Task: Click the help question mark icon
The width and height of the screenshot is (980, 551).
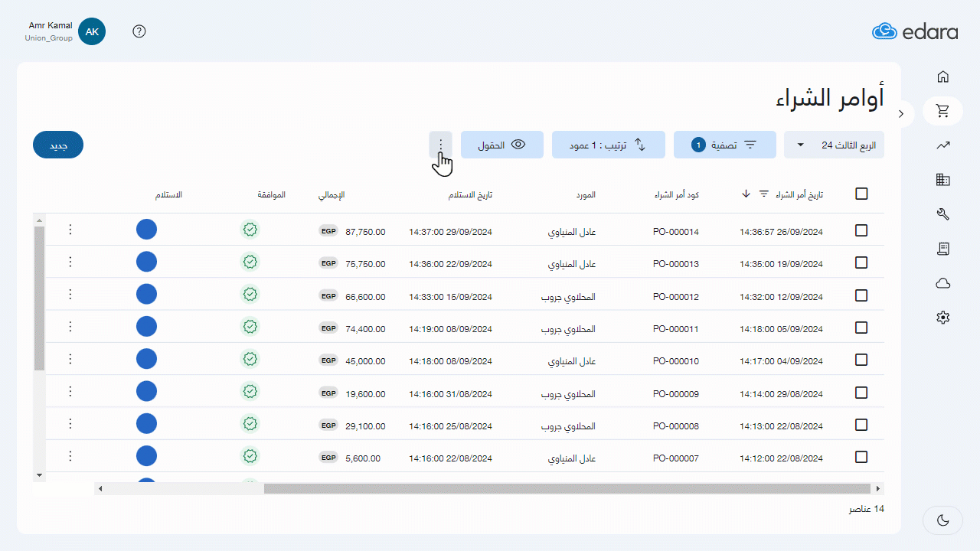Action: [x=139, y=31]
